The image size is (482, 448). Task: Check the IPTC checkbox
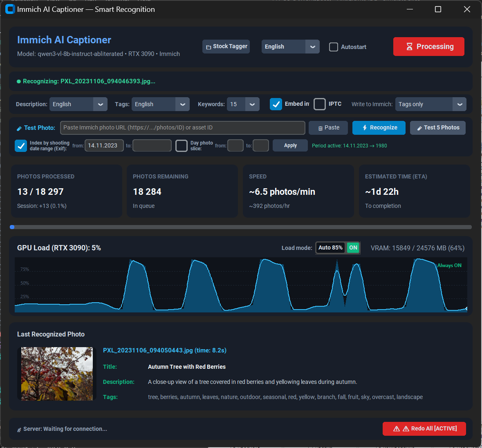point(319,104)
